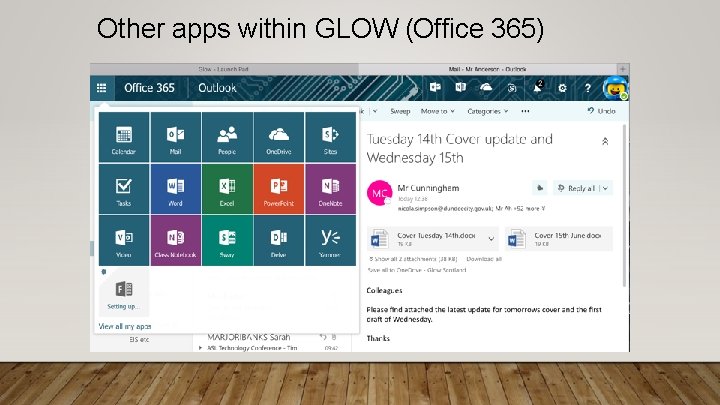Open the OneDrive app tile
The width and height of the screenshot is (720, 405).
pyautogui.click(x=279, y=137)
